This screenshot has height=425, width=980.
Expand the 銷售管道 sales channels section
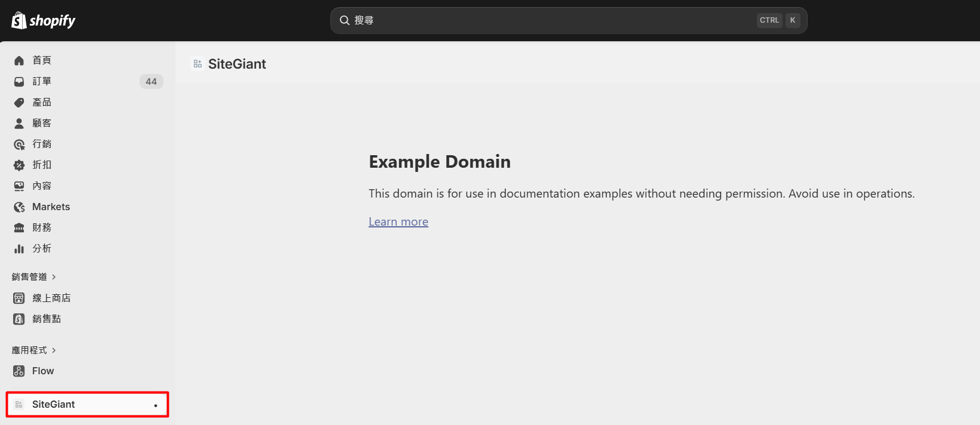[33, 277]
